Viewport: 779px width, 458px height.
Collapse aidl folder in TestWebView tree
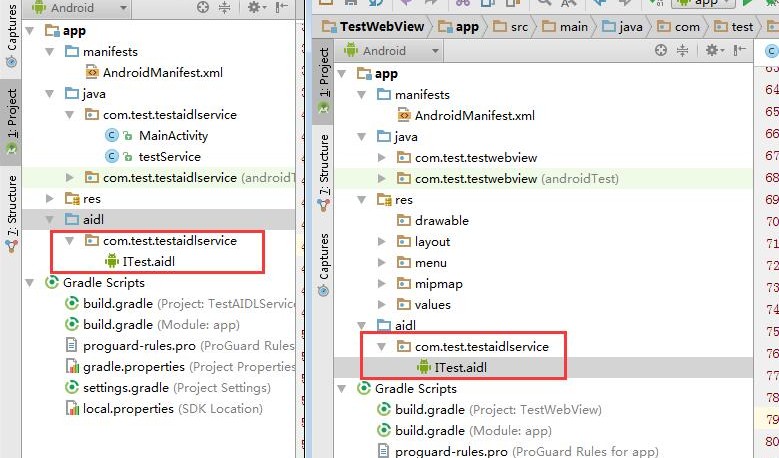362,326
